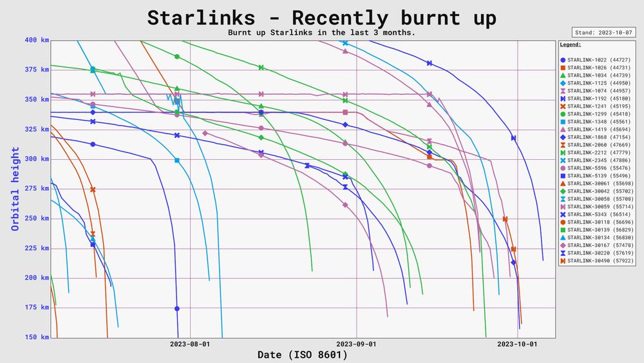The image size is (644, 363).
Task: Click the cyan triangle marker for STARLINK-30134
Action: pos(563,238)
